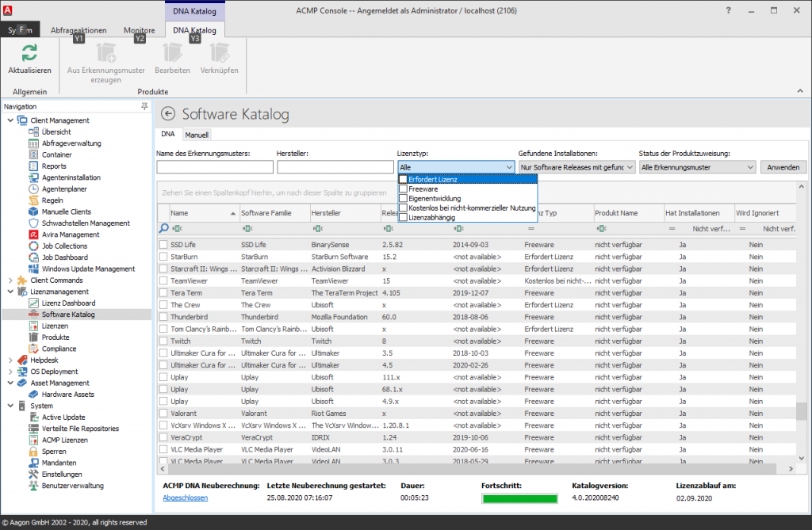
Task: Click the Anwenden button
Action: [x=783, y=167]
